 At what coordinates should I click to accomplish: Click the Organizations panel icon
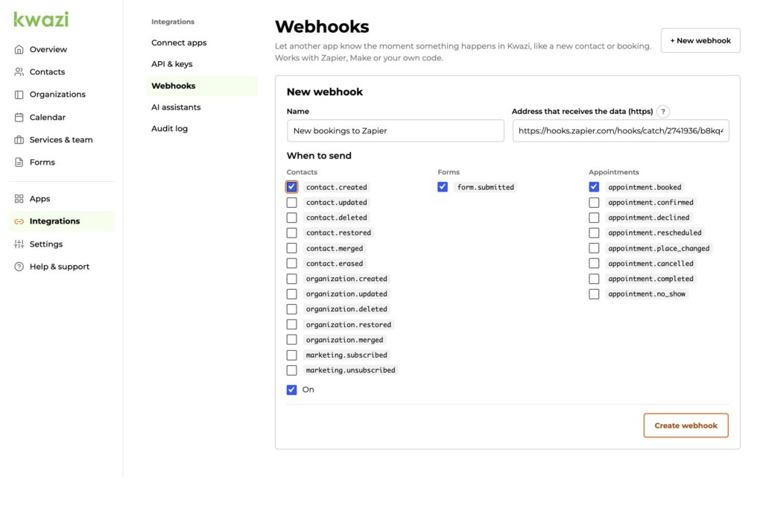coord(19,95)
